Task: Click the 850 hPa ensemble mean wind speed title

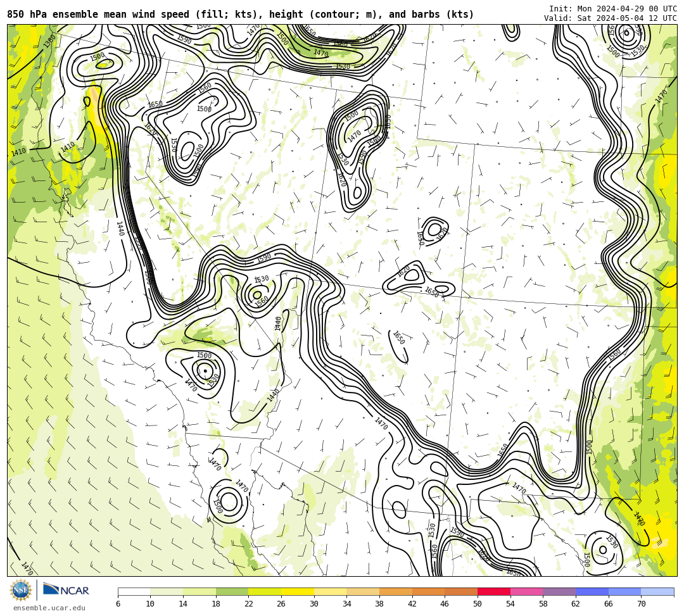Action: click(x=241, y=15)
